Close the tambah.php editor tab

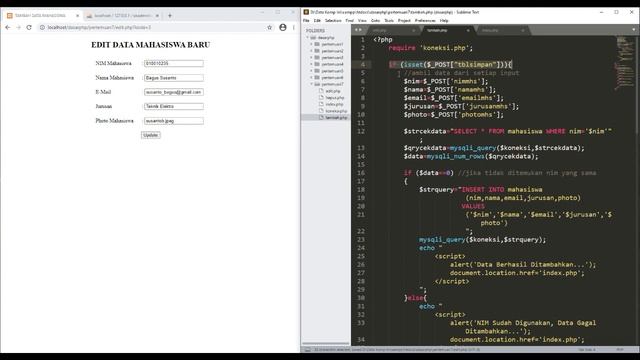pos(468,30)
